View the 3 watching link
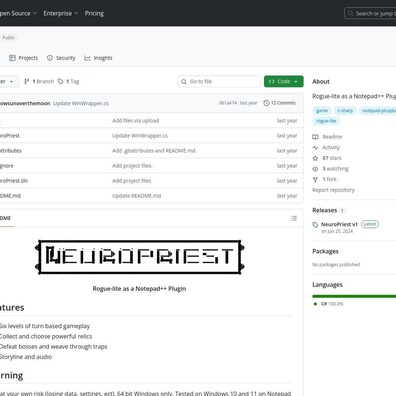 click(x=335, y=169)
